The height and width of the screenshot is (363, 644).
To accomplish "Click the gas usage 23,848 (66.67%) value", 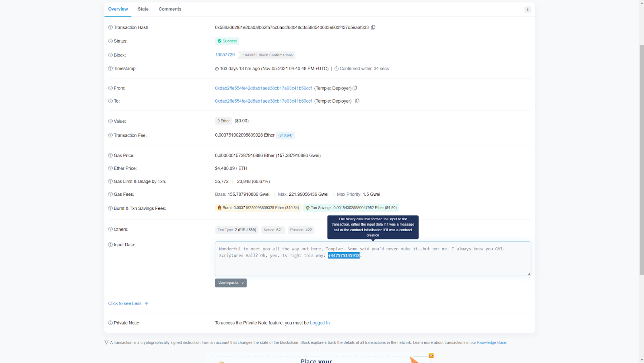I will click(254, 181).
